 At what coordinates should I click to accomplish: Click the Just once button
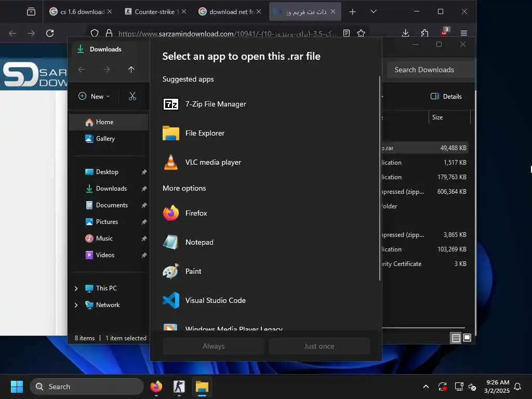[x=320, y=346]
